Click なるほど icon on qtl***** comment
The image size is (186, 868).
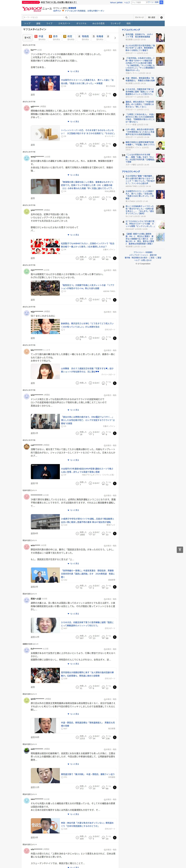91,145
